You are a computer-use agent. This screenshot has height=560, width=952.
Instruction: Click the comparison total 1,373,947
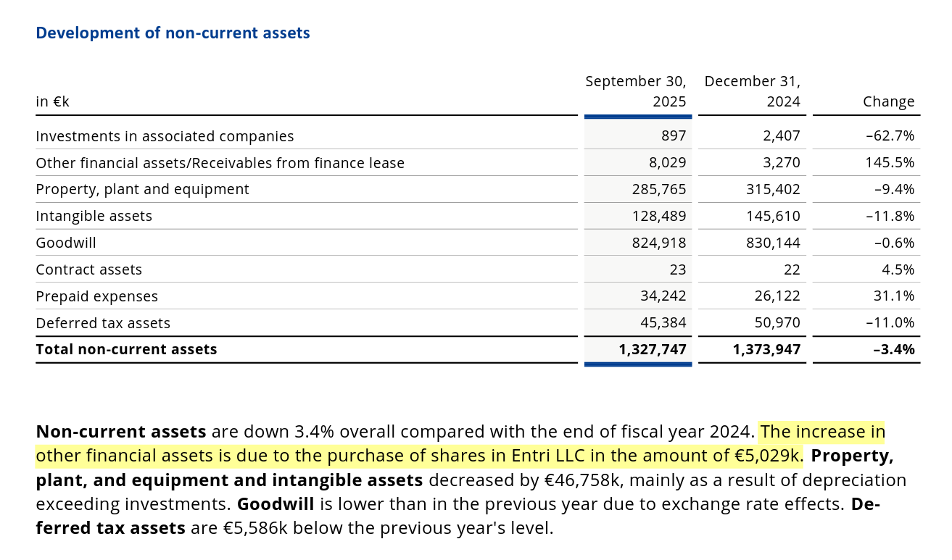click(766, 349)
